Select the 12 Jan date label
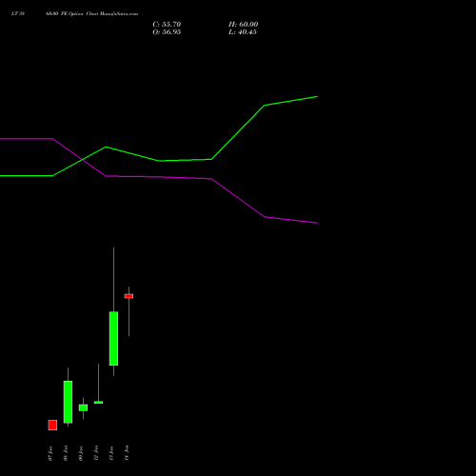This screenshot has height=476, width=476. tap(96, 453)
